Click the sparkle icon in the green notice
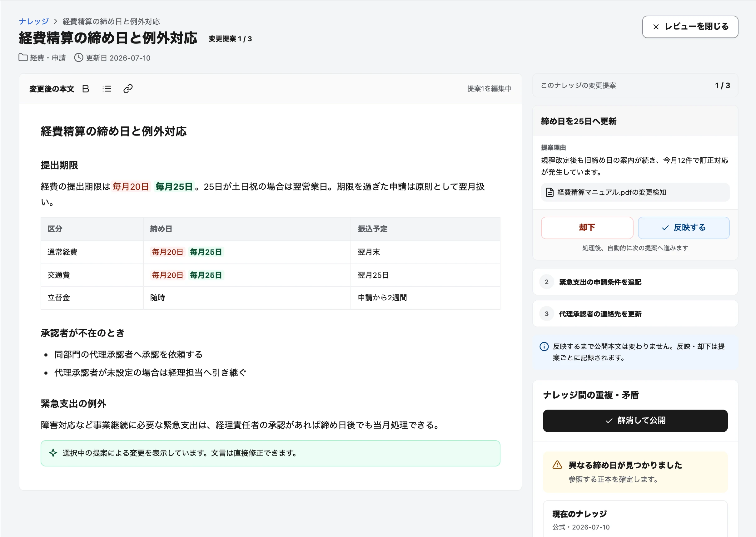 (53, 453)
